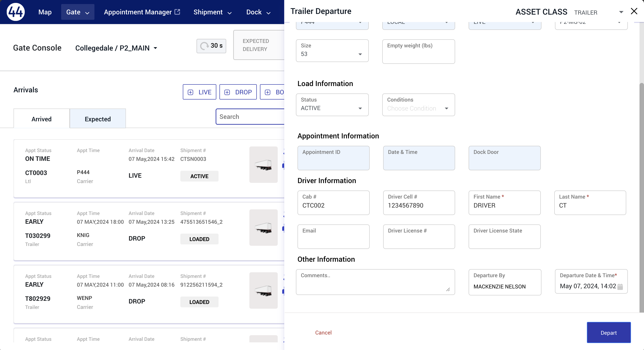
Task: Click the EXPECTED DELIVERY button
Action: (x=259, y=45)
